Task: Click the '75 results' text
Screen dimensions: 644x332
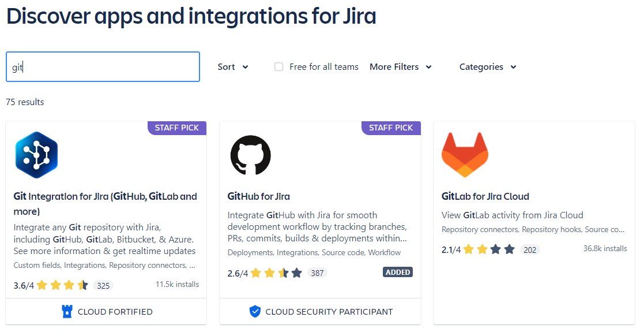Action: [x=25, y=102]
